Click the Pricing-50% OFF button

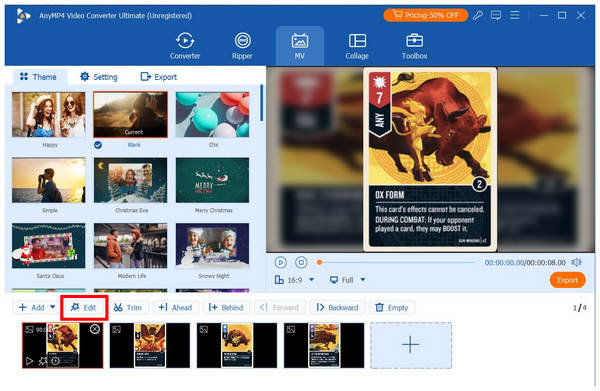[x=426, y=15]
